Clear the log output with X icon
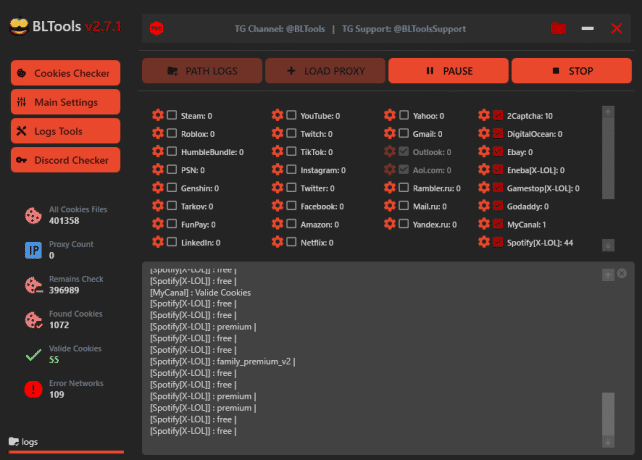Viewport: 642px width, 460px height. point(622,273)
